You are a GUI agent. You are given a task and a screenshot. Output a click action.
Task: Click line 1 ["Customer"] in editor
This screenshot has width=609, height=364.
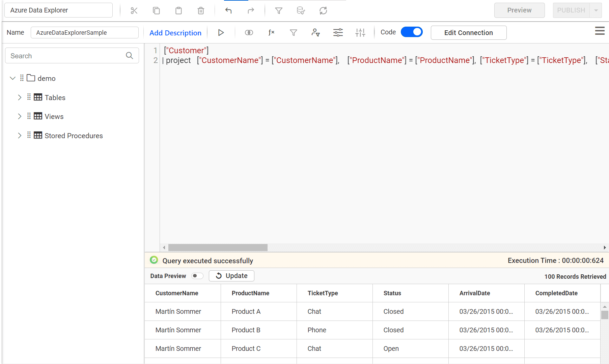point(186,51)
